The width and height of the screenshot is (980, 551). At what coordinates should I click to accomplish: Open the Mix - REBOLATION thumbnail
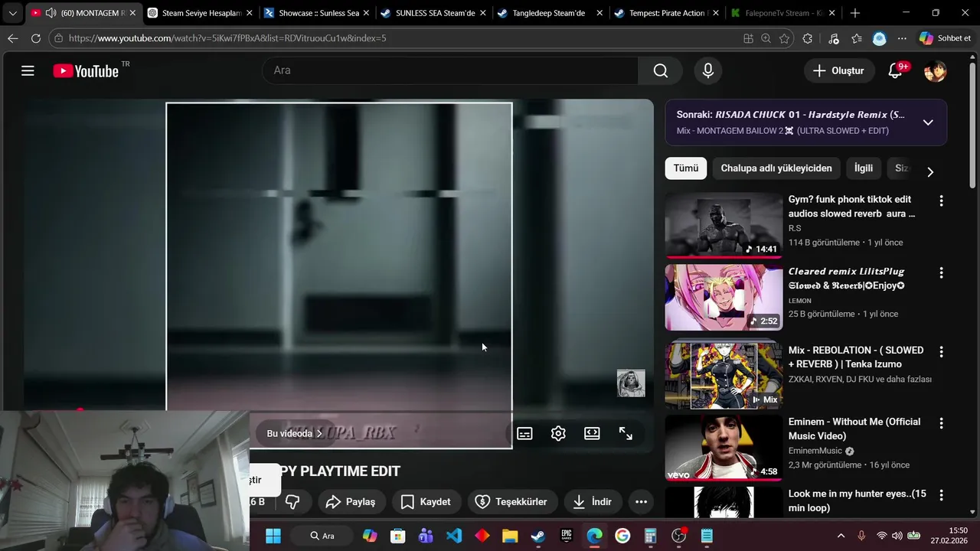point(724,376)
